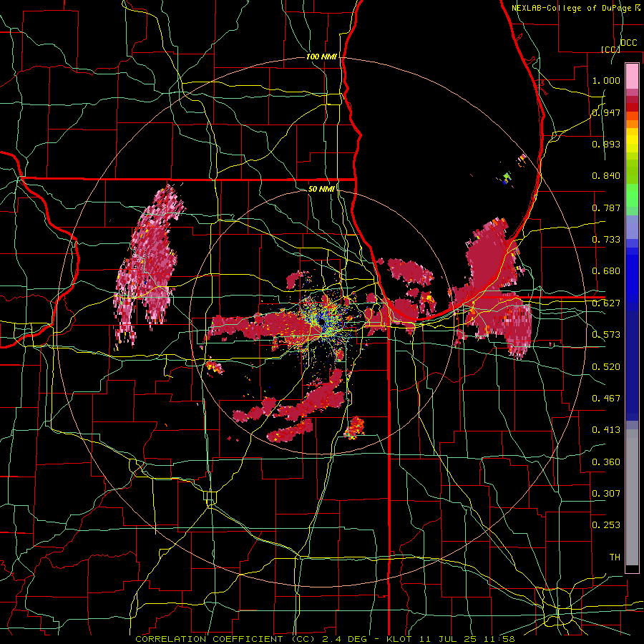Viewport: 644px width, 644px height.
Task: Click the 0.307 scale value
Action: tap(606, 494)
